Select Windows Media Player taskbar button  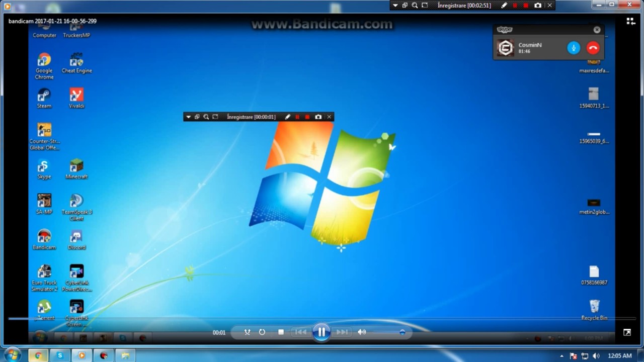(x=82, y=355)
